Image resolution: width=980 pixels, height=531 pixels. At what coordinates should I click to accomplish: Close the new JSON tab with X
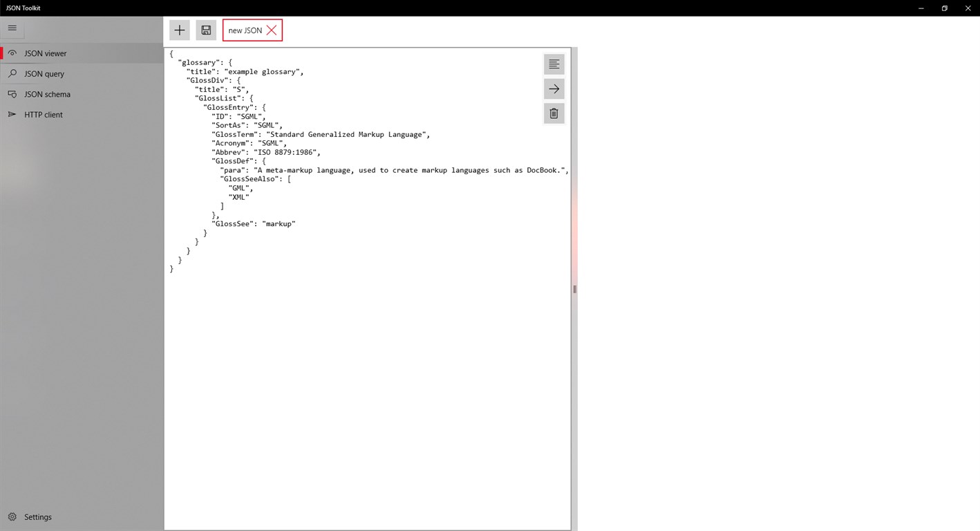272,30
